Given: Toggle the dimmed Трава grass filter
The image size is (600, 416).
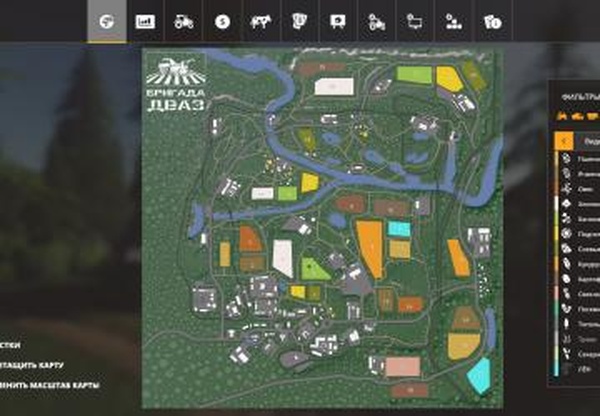Looking at the screenshot, I should (579, 339).
